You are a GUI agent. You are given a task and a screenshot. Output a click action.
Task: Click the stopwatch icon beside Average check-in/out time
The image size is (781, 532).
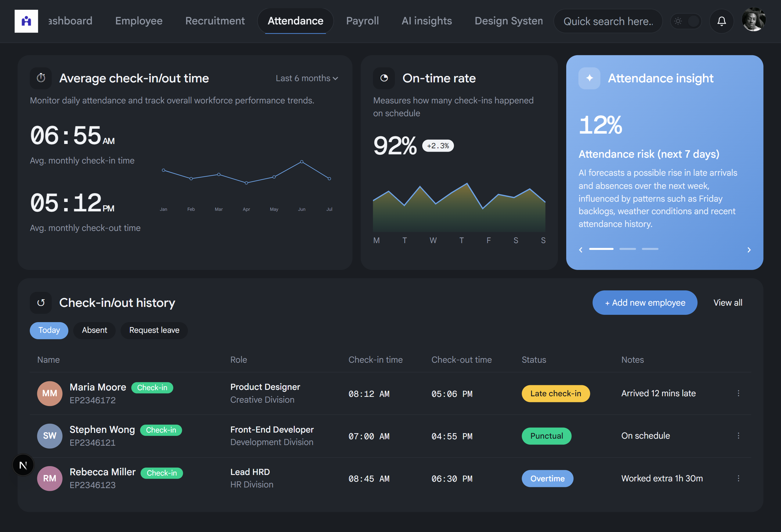pyautogui.click(x=41, y=78)
